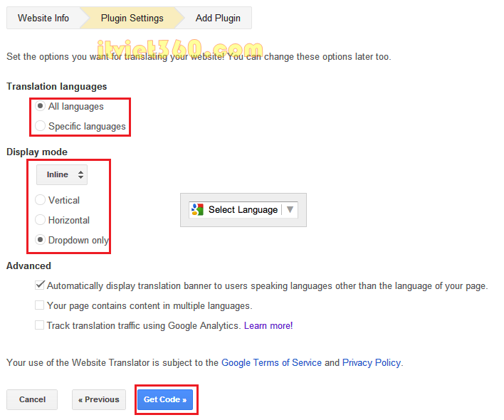The image size is (504, 420).
Task: Select the Plugin Settings step tab
Action: pos(132,18)
